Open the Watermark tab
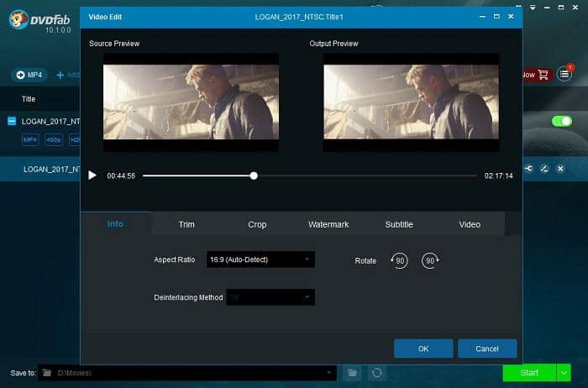Image resolution: width=588 pixels, height=388 pixels. [x=328, y=224]
